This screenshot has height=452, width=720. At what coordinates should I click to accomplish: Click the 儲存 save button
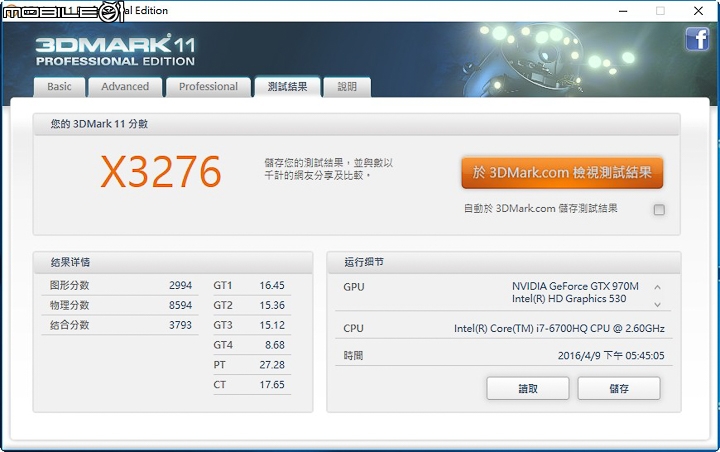click(x=619, y=389)
